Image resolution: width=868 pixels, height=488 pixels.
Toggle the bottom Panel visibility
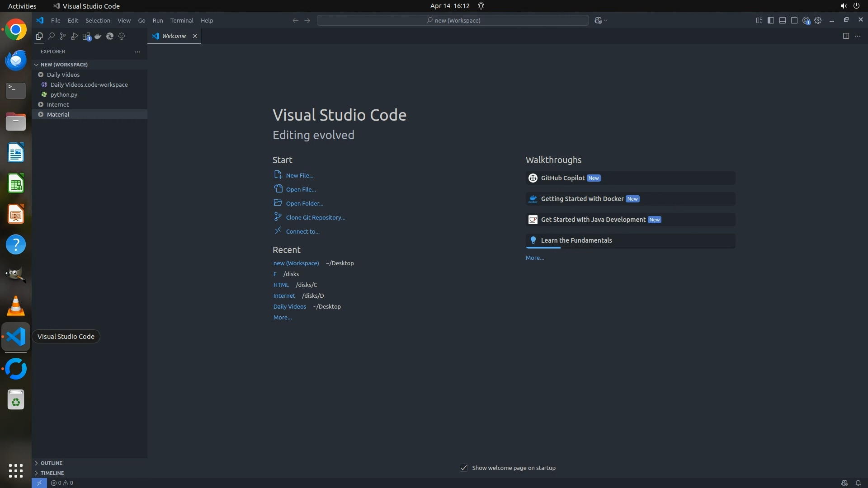coord(783,20)
